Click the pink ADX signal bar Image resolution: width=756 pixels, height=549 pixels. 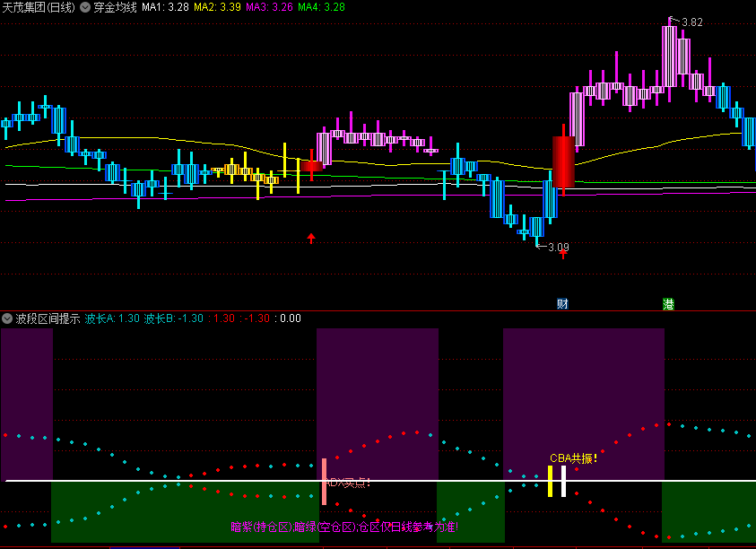[x=324, y=482]
